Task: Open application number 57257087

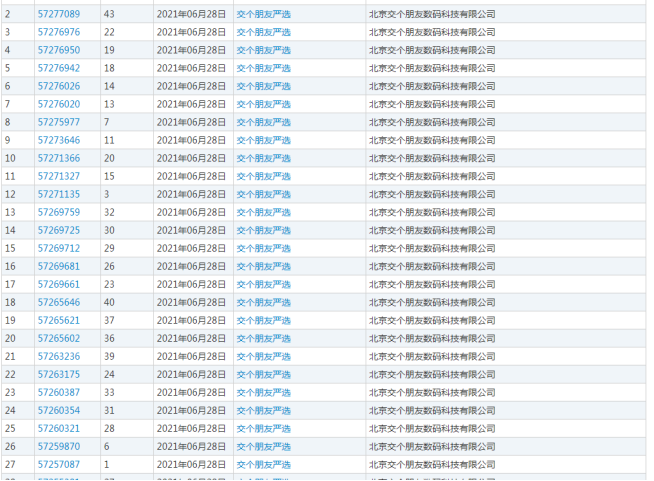Action: click(58, 464)
